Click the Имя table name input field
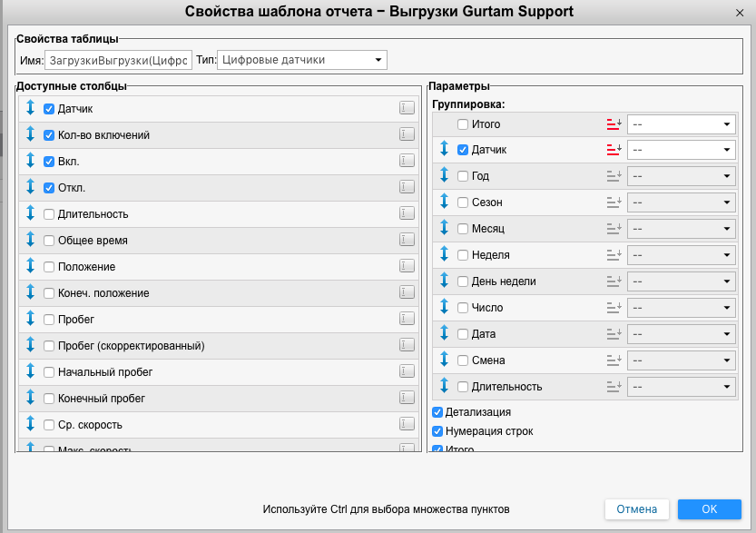 118,61
